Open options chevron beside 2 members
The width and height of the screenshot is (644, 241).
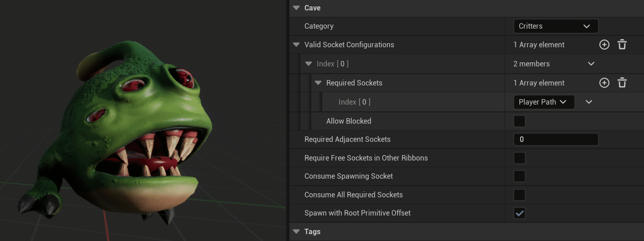coord(591,64)
